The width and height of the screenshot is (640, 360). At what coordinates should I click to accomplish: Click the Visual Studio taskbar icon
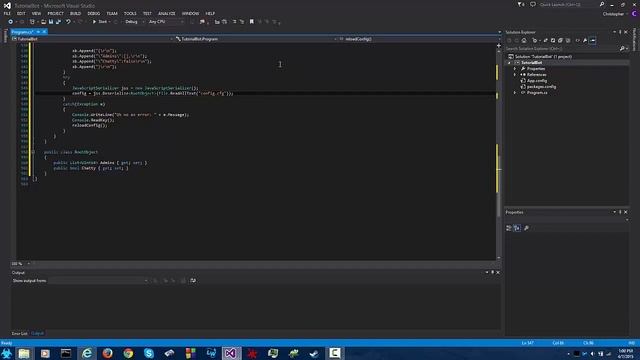pyautogui.click(x=231, y=353)
